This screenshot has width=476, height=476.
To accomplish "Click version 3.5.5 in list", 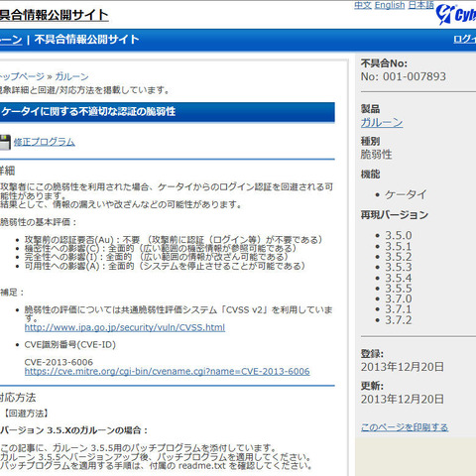I will tap(399, 289).
